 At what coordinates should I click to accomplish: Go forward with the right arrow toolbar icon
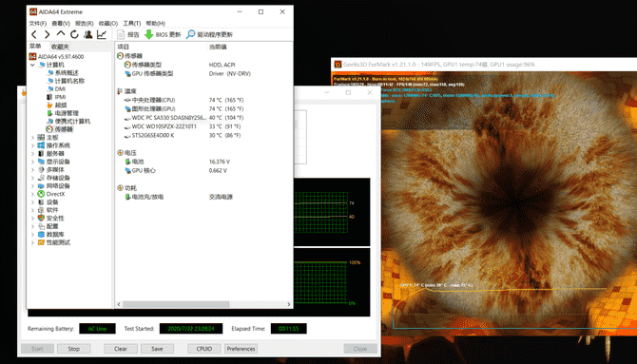[48, 34]
